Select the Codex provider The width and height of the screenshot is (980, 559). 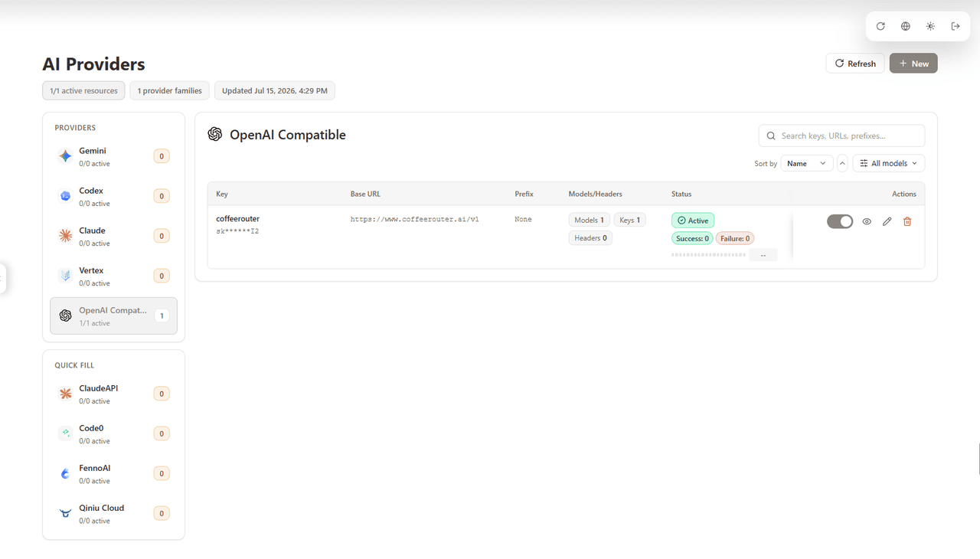point(113,196)
